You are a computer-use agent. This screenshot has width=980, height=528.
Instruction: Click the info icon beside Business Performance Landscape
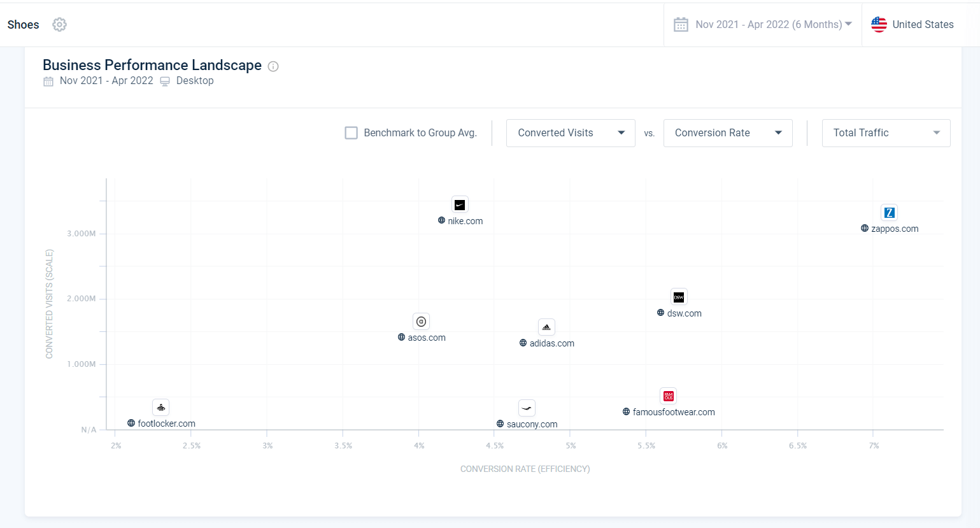tap(273, 66)
